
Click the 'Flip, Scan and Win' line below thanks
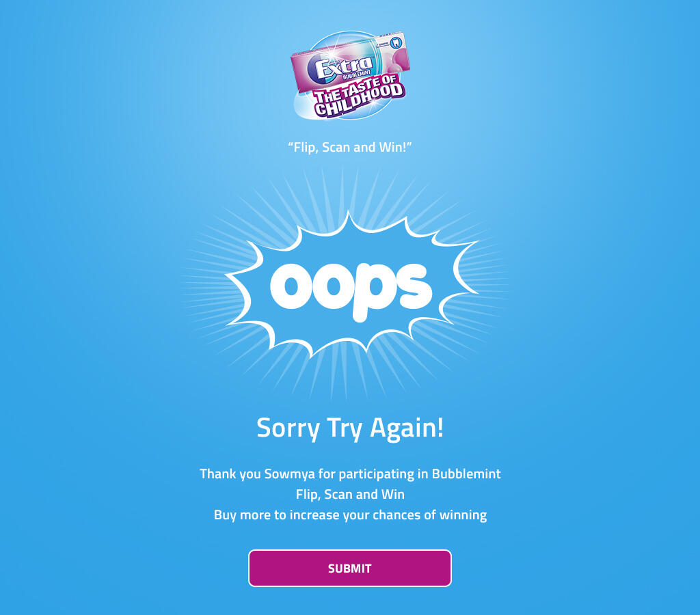pyautogui.click(x=350, y=495)
